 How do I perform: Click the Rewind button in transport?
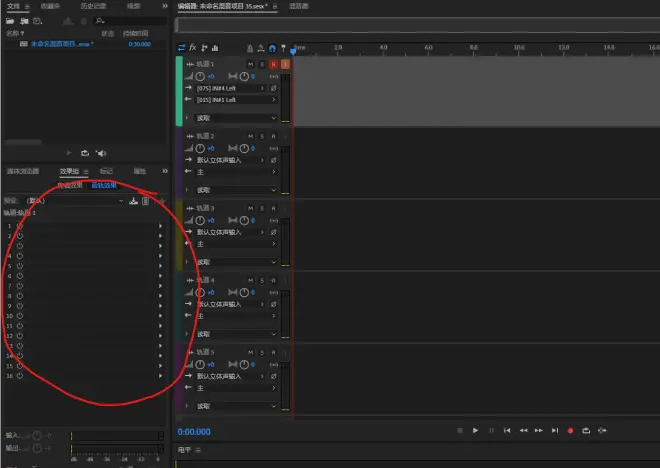tap(523, 431)
